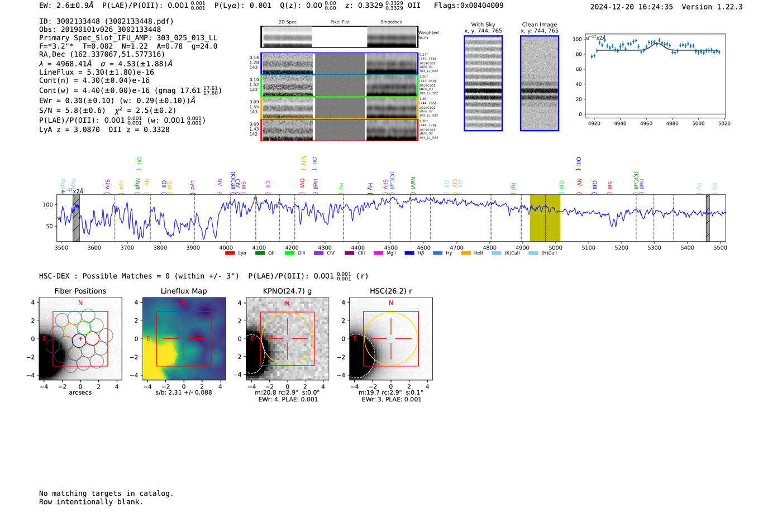This screenshot has width=782, height=532.
Task: Click the green fiber circle in Fiber Positions
Action: (x=84, y=328)
